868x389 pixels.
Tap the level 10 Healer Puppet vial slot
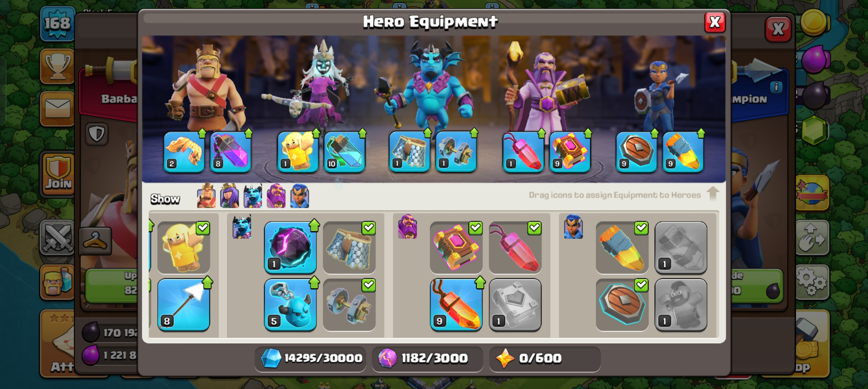coord(345,151)
